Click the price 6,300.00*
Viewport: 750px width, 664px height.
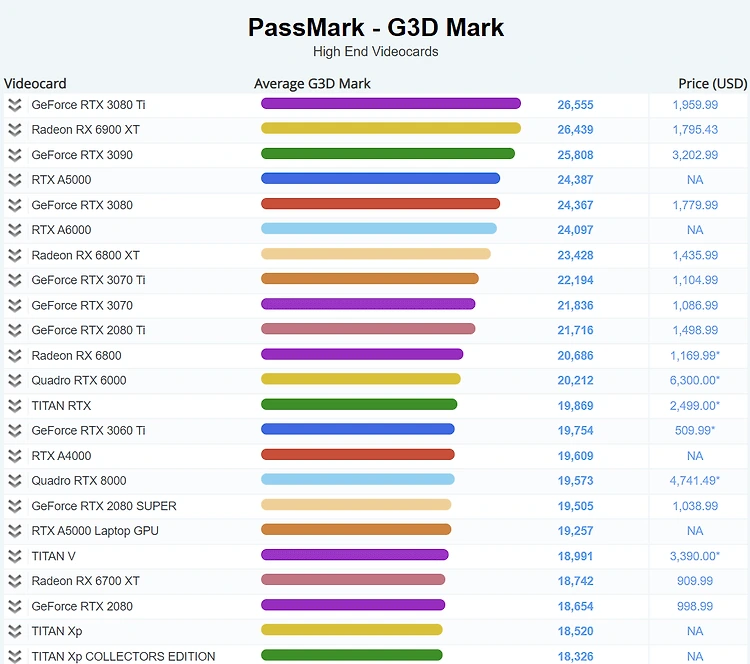pyautogui.click(x=695, y=380)
